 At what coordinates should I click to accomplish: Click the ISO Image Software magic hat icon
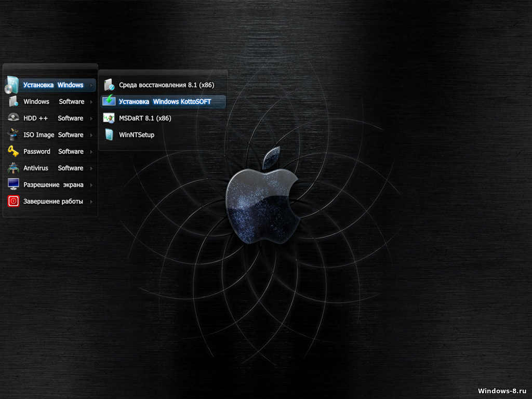tap(13, 135)
